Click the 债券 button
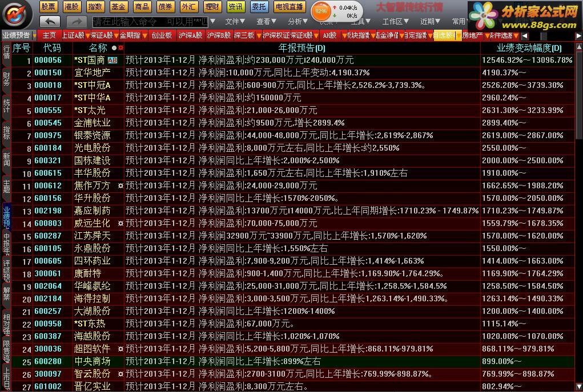 pyautogui.click(x=165, y=7)
